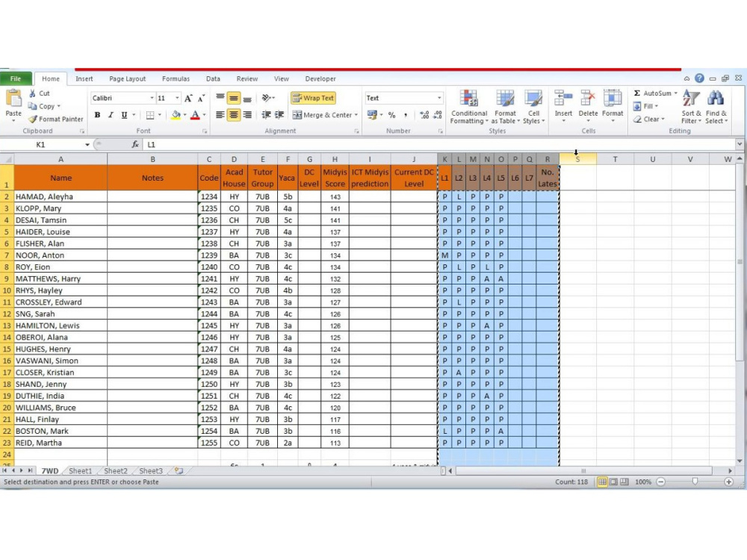Click Increase Decimal icon

[424, 115]
